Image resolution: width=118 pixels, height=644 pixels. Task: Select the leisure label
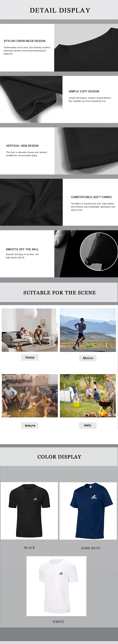tap(30, 426)
